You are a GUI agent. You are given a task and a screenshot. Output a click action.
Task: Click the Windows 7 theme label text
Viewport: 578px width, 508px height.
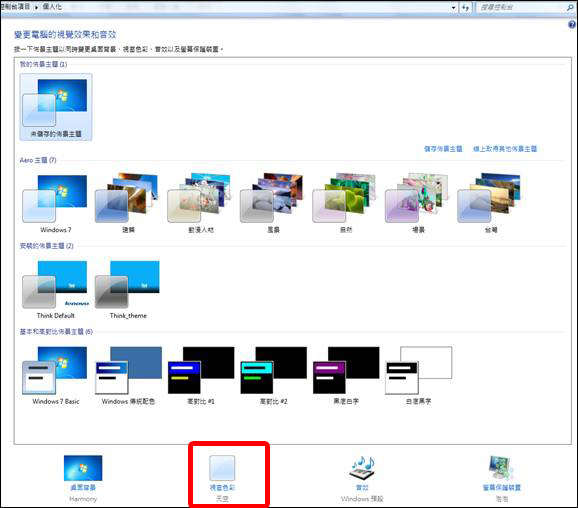[x=56, y=230]
